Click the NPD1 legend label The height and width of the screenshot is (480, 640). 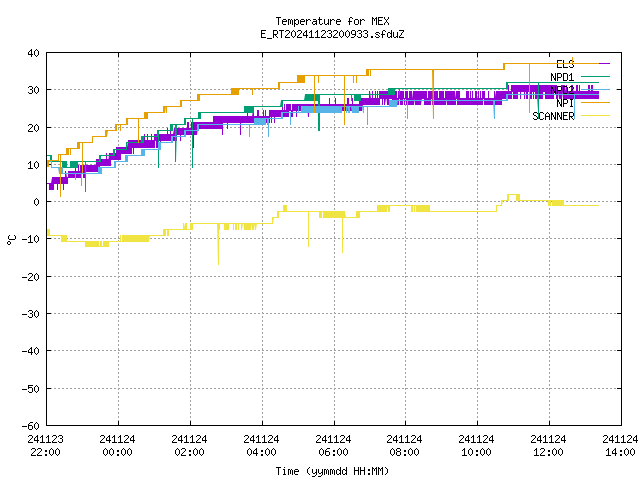[562, 77]
